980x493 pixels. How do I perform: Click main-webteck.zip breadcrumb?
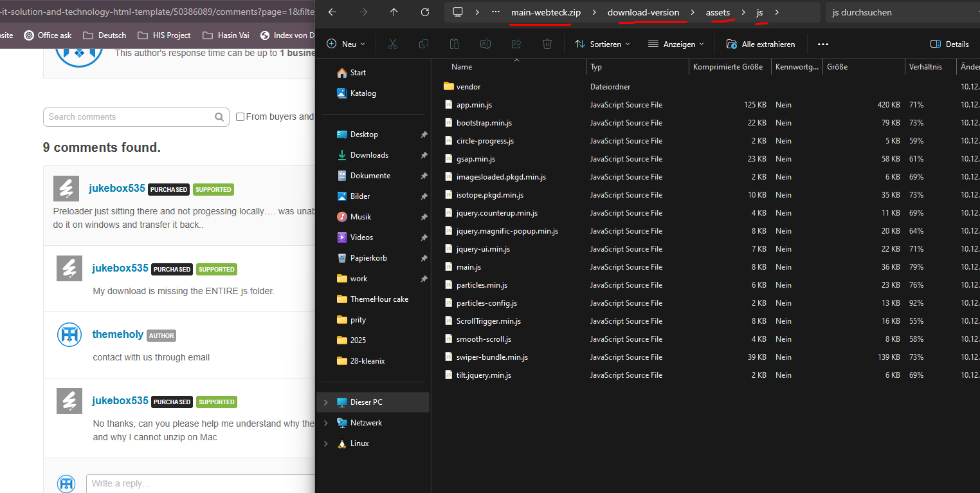546,12
